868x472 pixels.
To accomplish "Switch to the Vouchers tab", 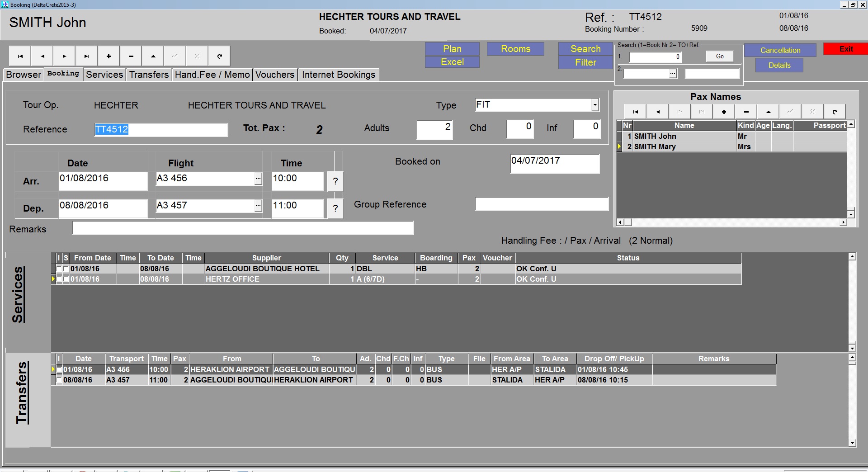I will [274, 75].
